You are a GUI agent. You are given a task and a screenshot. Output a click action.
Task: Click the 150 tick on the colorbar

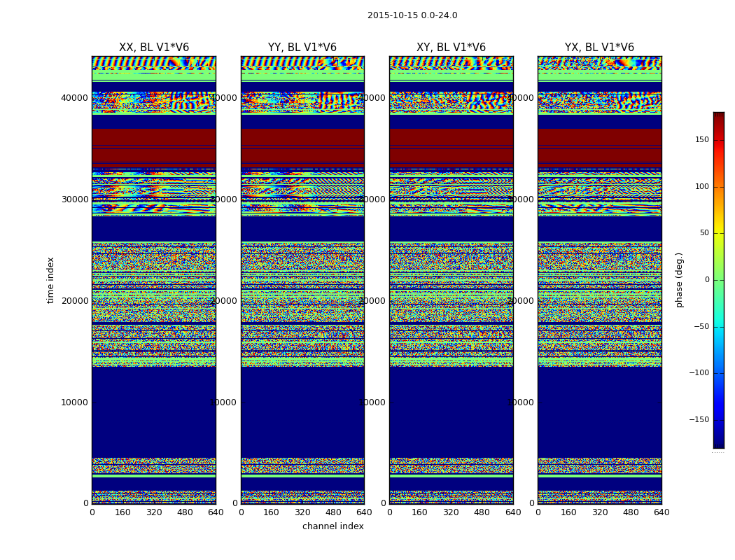(702, 139)
